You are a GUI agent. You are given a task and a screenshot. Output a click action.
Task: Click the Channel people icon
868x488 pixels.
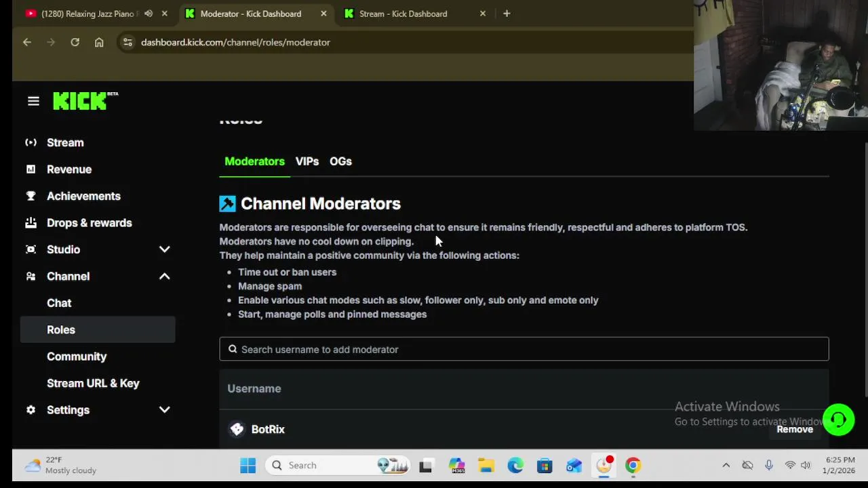(x=31, y=276)
